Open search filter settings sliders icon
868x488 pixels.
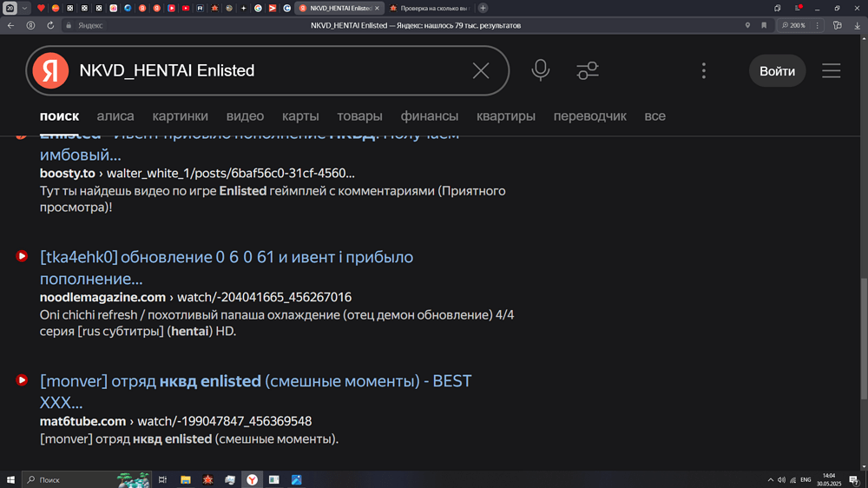click(x=588, y=70)
